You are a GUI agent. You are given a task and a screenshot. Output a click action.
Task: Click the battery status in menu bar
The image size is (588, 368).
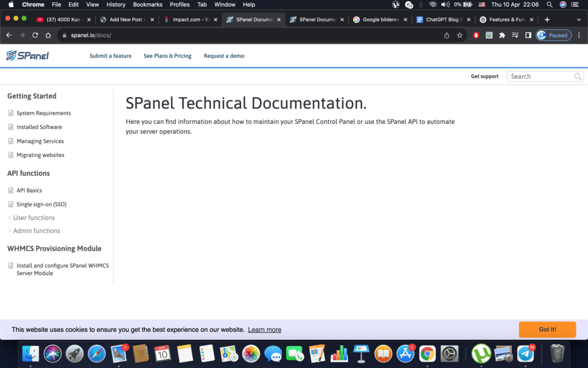pyautogui.click(x=463, y=5)
